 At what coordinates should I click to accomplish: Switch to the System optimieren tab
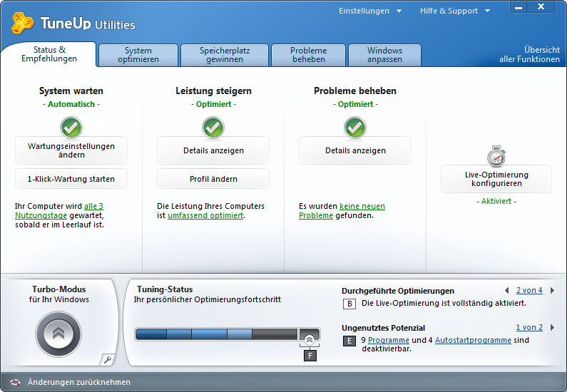(x=138, y=55)
